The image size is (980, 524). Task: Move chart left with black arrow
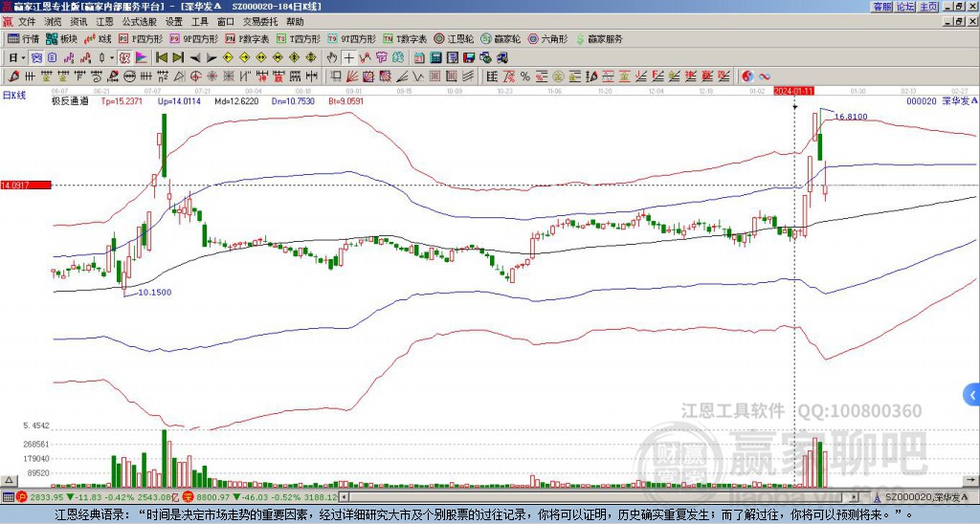194,57
